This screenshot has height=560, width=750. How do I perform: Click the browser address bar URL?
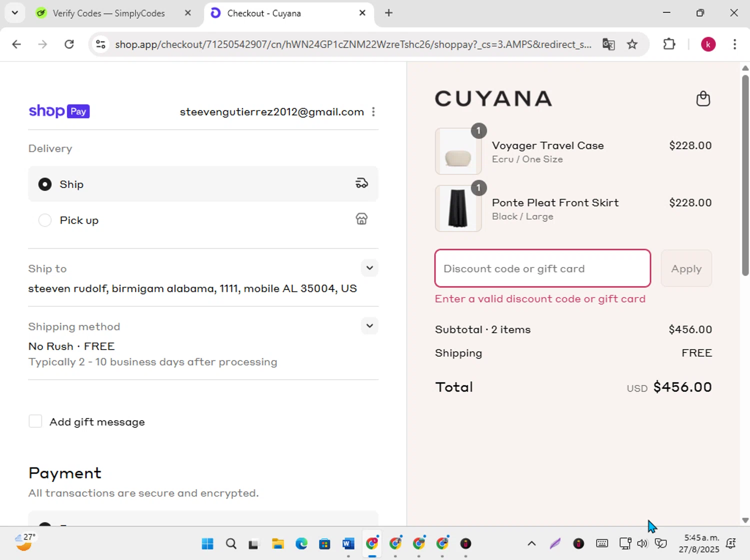(353, 44)
